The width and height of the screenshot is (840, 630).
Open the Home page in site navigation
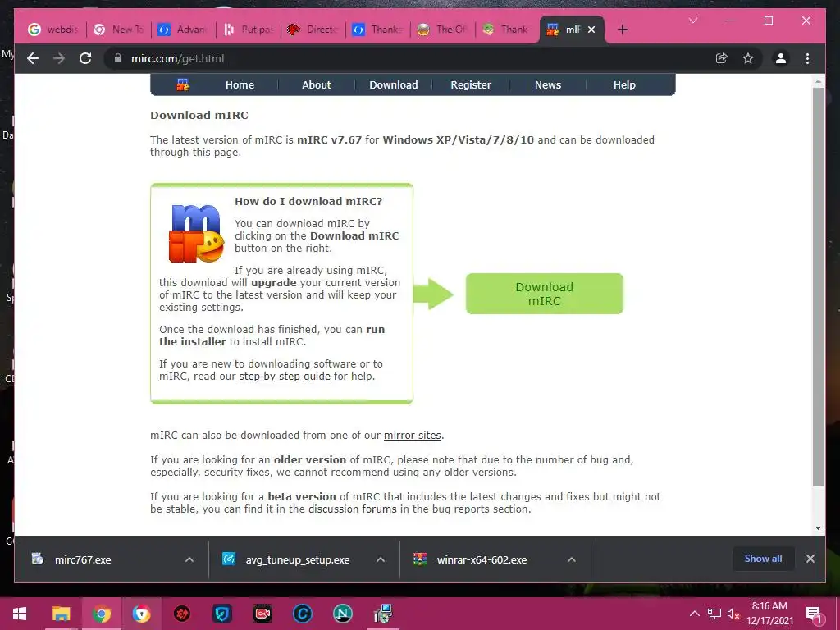tap(240, 84)
